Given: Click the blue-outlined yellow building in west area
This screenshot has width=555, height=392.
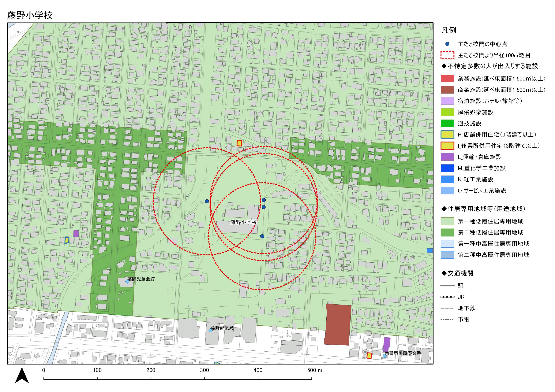Looking at the screenshot, I should [x=67, y=240].
